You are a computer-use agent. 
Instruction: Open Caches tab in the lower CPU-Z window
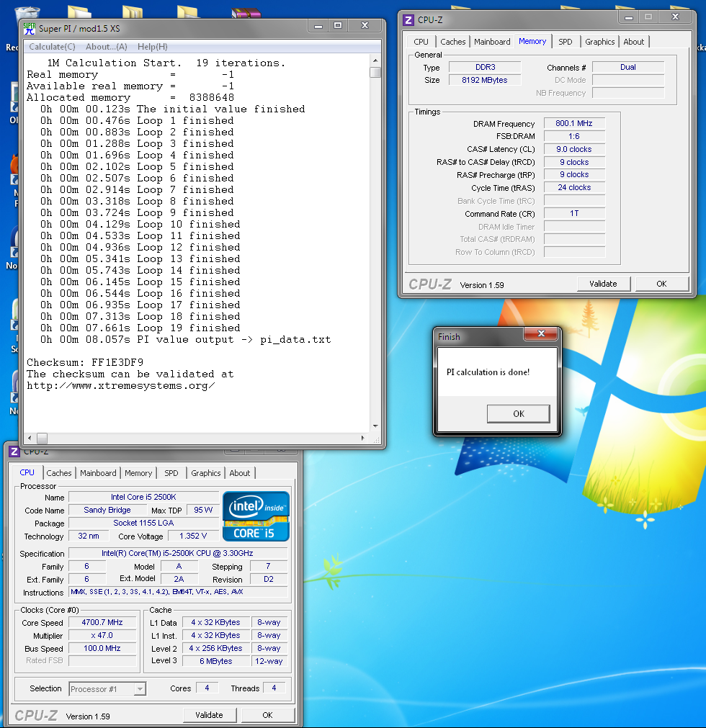tap(59, 473)
